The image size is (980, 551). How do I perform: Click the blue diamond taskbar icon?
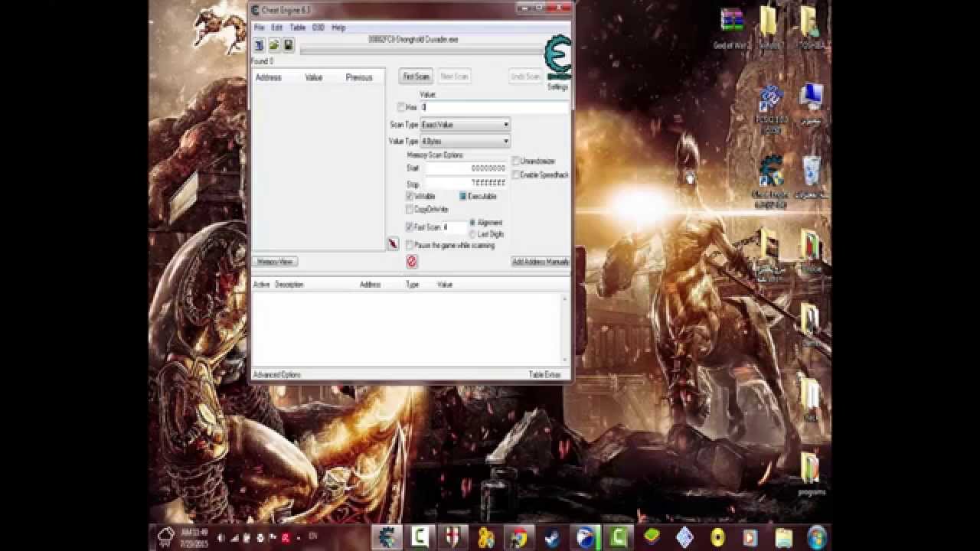point(684,537)
